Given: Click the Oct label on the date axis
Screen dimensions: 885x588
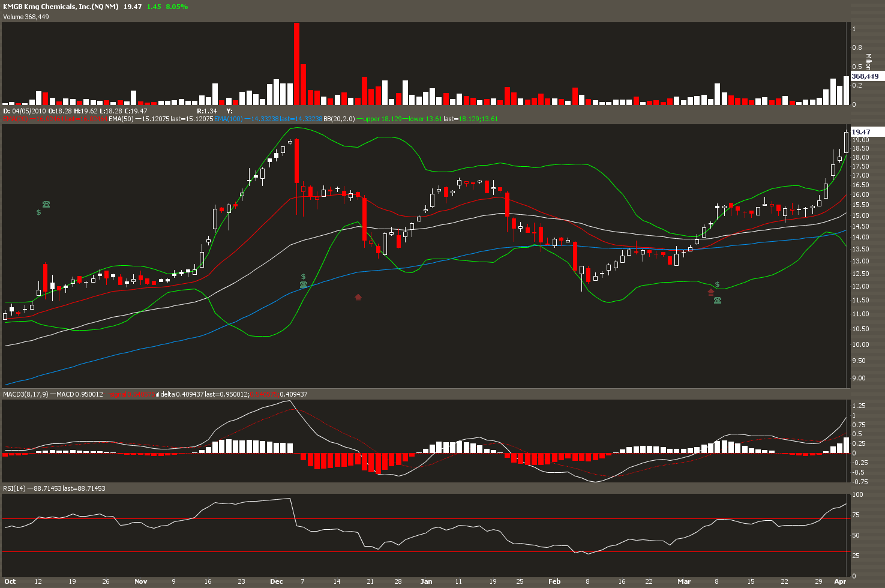Looking at the screenshot, I should 10,581.
